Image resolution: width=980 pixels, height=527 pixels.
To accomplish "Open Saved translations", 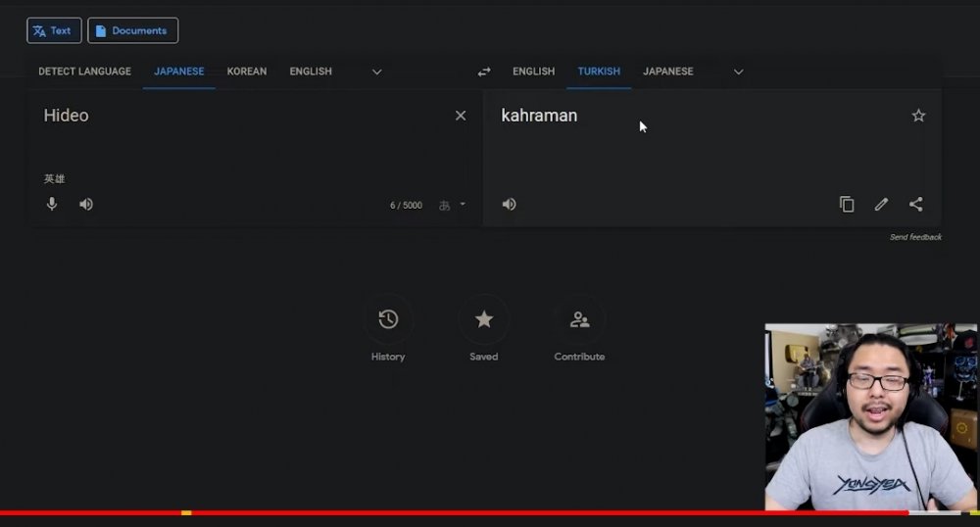I will click(x=484, y=329).
